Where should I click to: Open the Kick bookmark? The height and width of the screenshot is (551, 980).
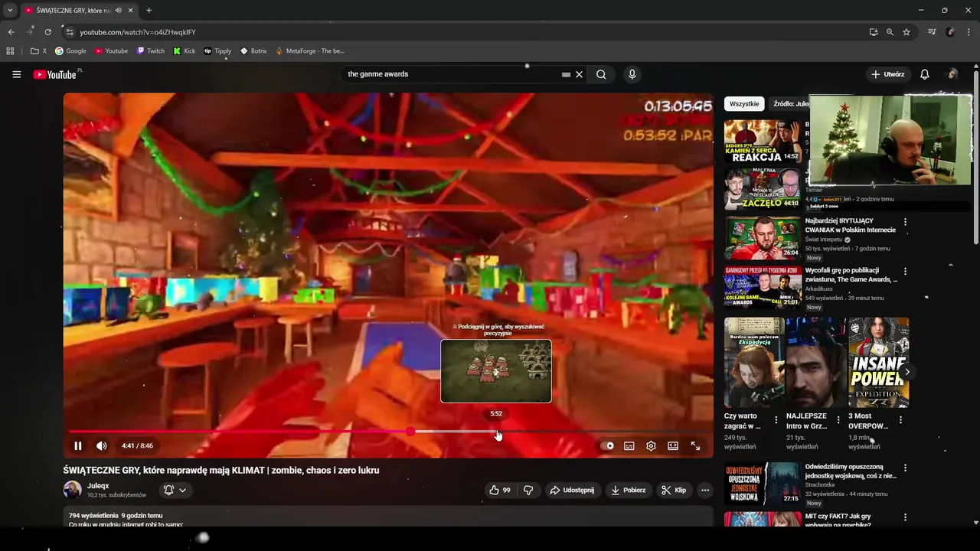coord(185,51)
